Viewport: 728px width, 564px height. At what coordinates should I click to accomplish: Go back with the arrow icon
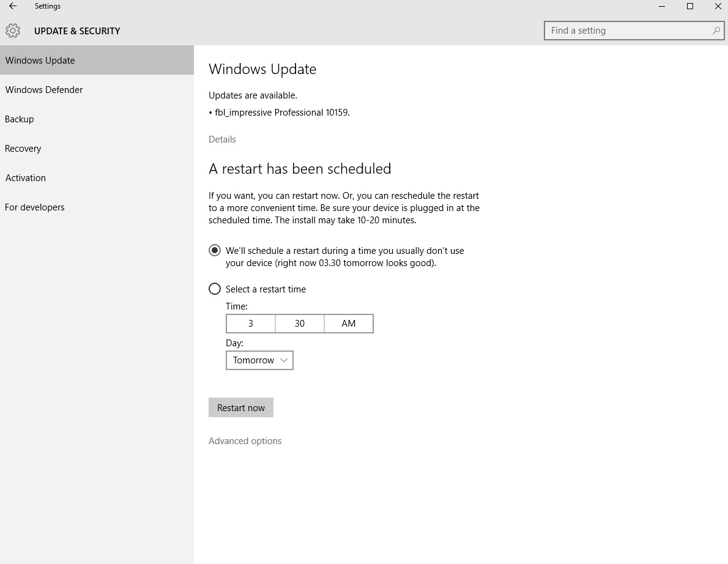(x=13, y=6)
